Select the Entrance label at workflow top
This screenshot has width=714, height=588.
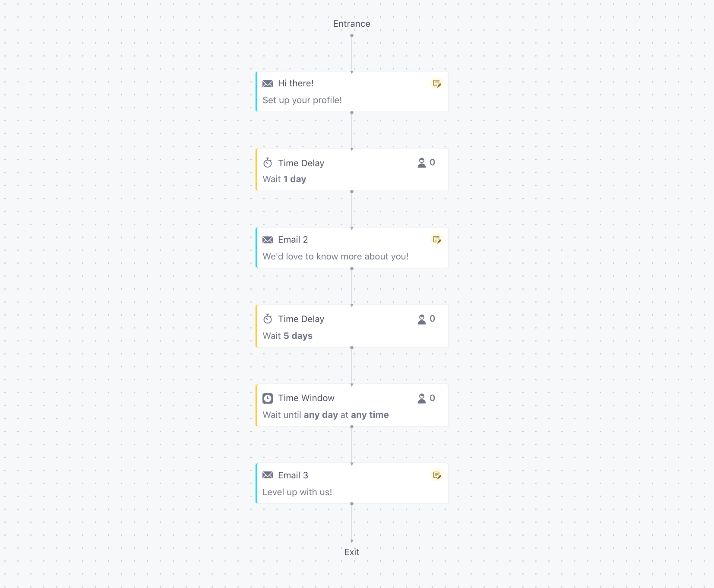click(352, 24)
